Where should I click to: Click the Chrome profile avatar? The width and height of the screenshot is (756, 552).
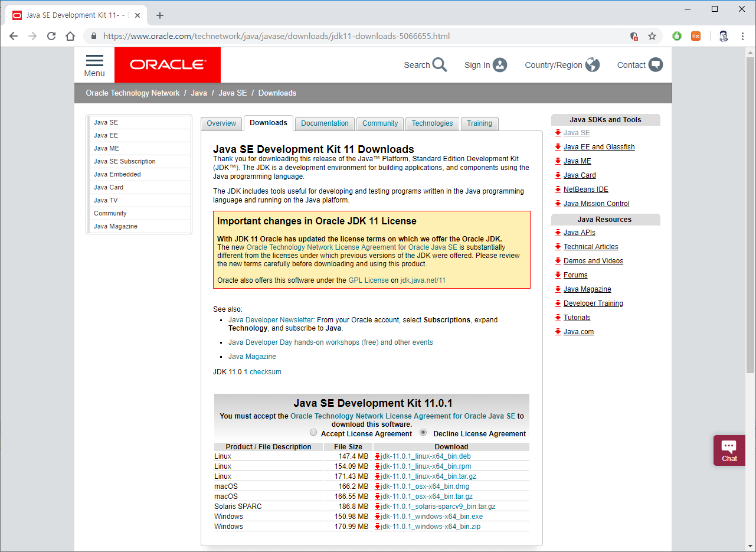point(724,36)
